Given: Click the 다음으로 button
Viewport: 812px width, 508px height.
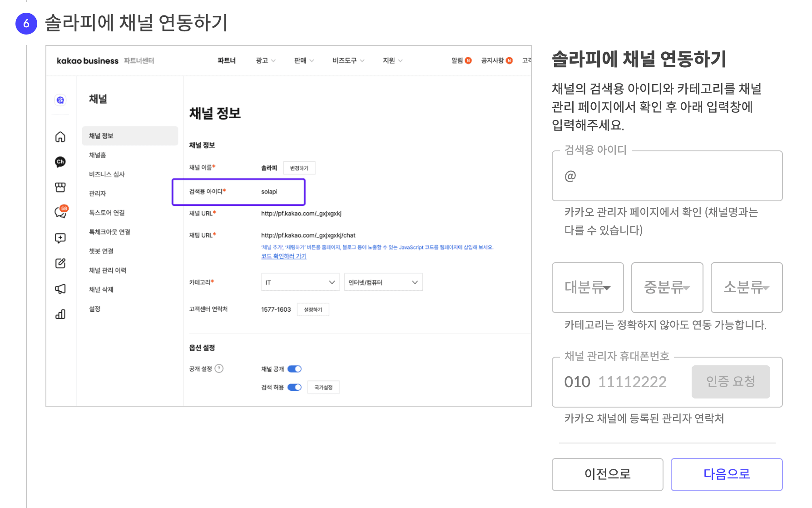Looking at the screenshot, I should [727, 474].
